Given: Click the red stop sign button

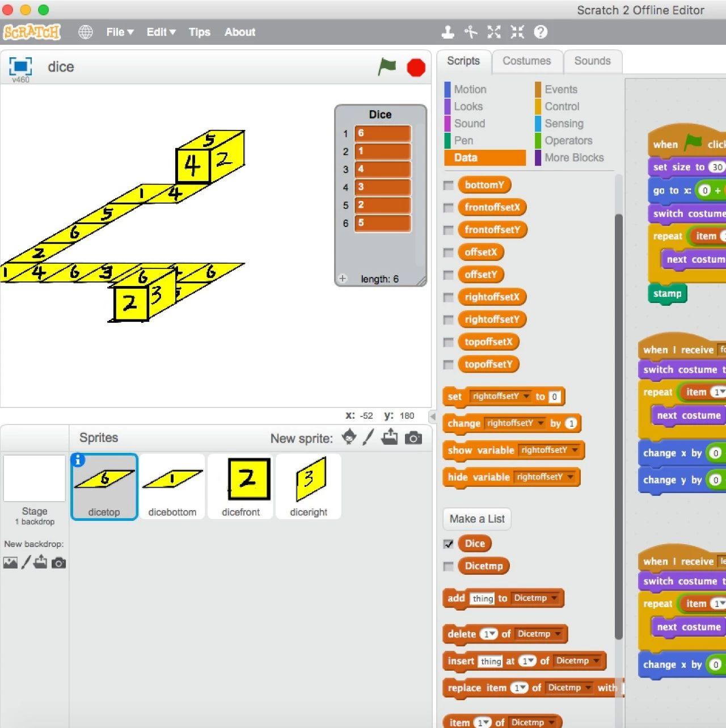Looking at the screenshot, I should (x=416, y=68).
